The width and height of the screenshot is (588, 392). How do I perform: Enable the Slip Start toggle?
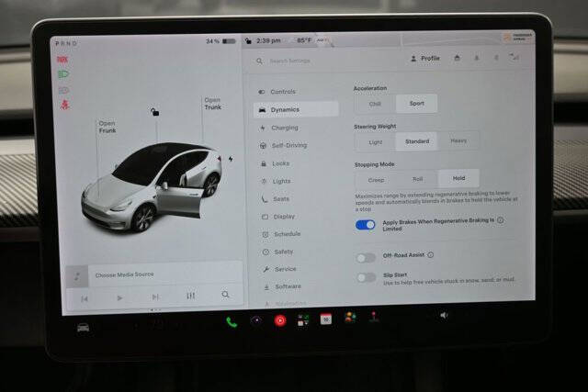(366, 277)
